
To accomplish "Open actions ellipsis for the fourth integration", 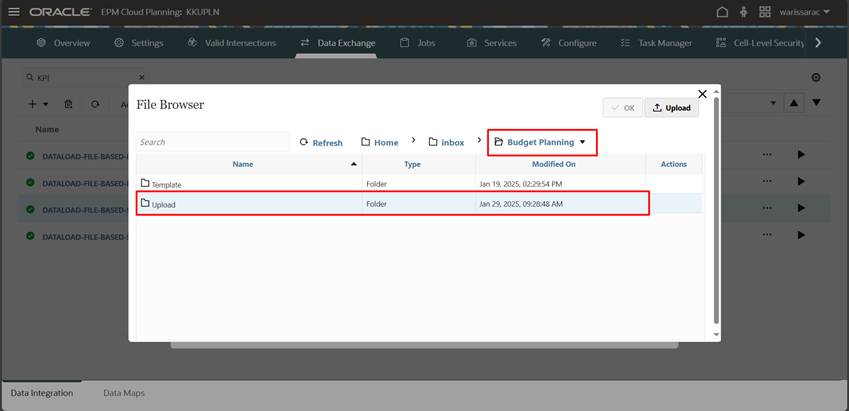I will click(x=767, y=235).
